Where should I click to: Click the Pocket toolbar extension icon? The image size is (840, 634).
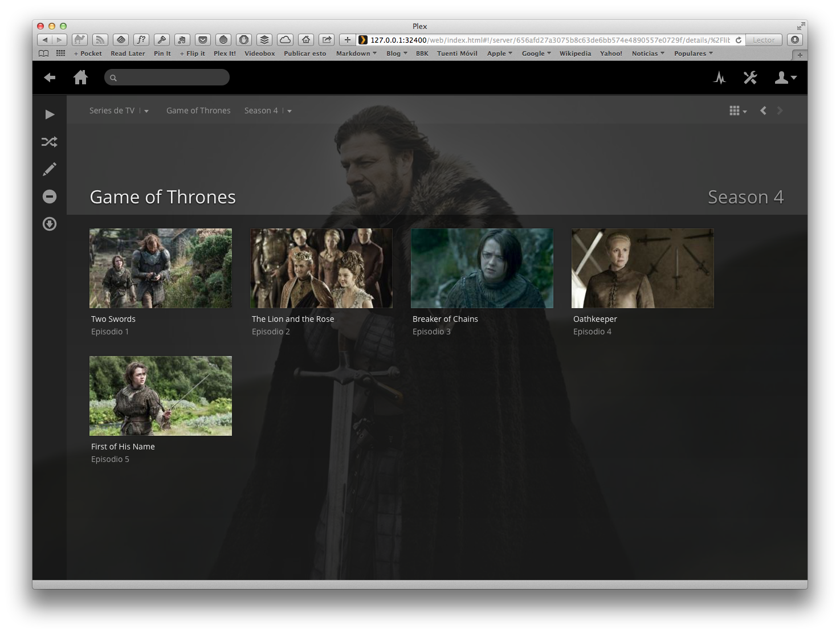pos(203,40)
